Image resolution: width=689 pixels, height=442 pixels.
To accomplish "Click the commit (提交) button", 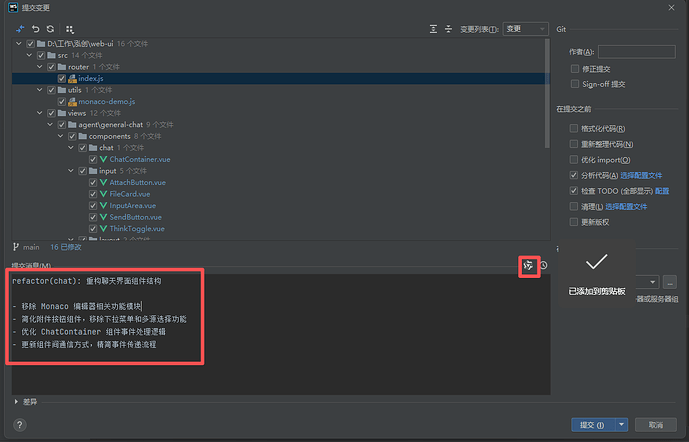I will click(593, 425).
